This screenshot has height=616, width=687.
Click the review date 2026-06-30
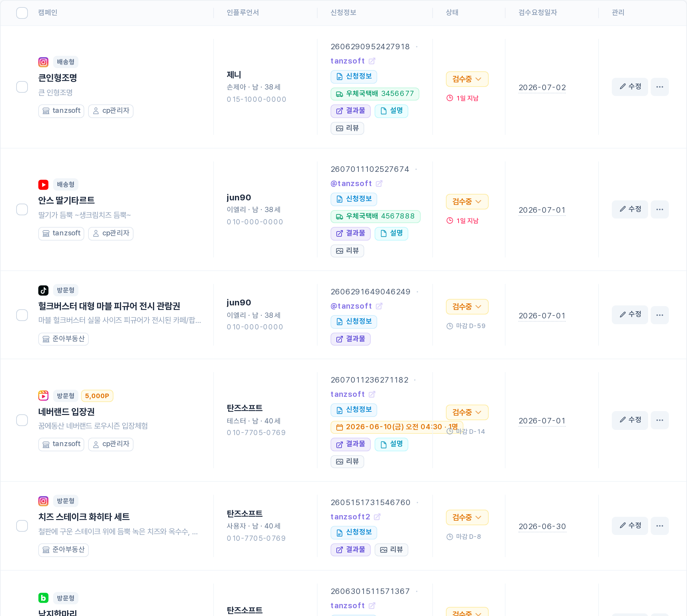[x=542, y=527]
